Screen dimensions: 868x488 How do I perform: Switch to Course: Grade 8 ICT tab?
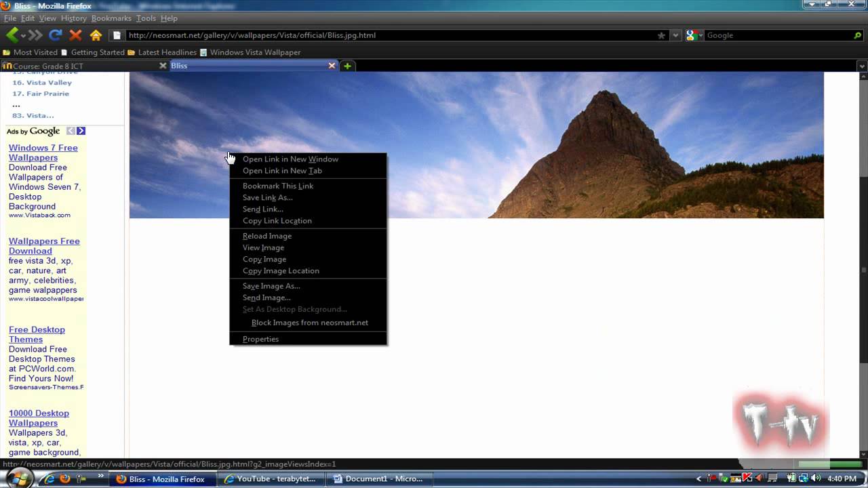coord(84,66)
